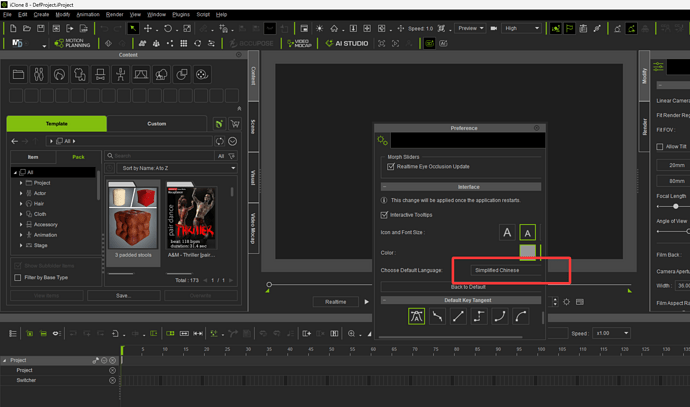
Task: Go back in content browser
Action: pos(15,141)
